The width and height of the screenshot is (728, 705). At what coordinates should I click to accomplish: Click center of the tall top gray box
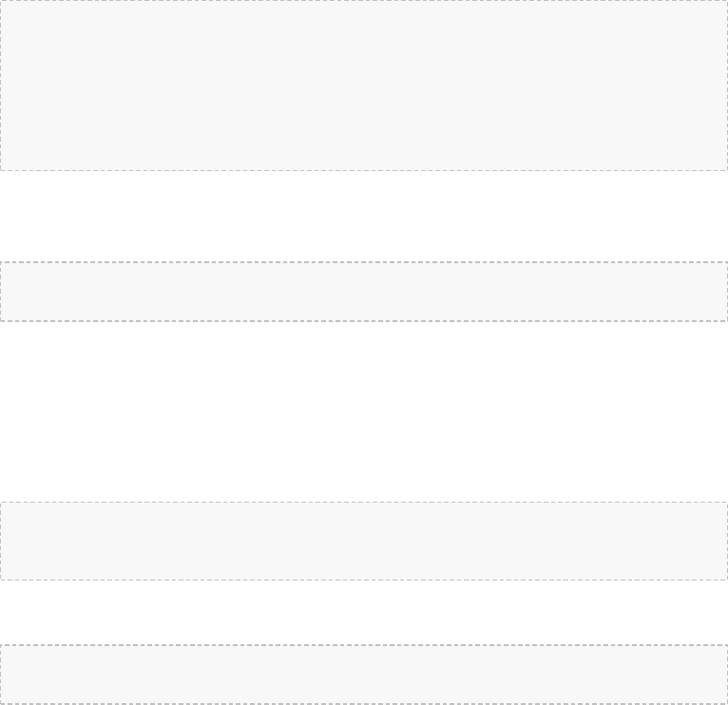pos(364,86)
